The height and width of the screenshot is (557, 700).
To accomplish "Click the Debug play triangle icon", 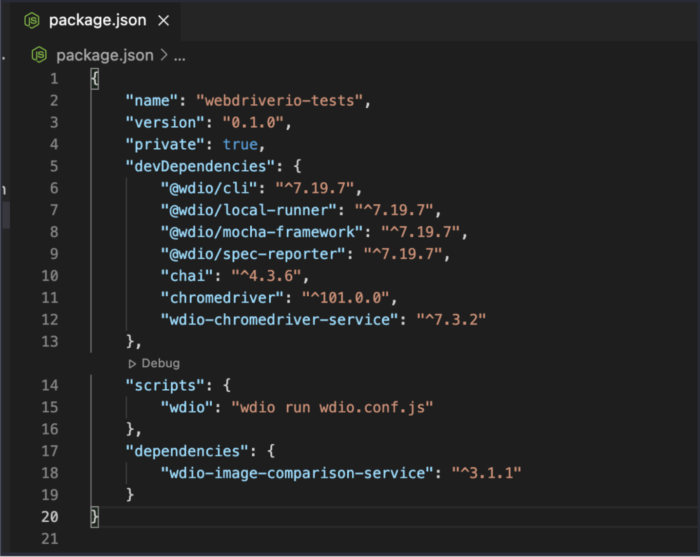I will pos(131,364).
